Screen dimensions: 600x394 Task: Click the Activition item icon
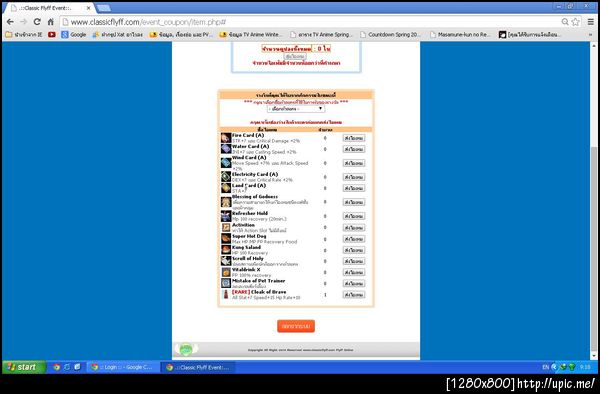click(x=226, y=227)
